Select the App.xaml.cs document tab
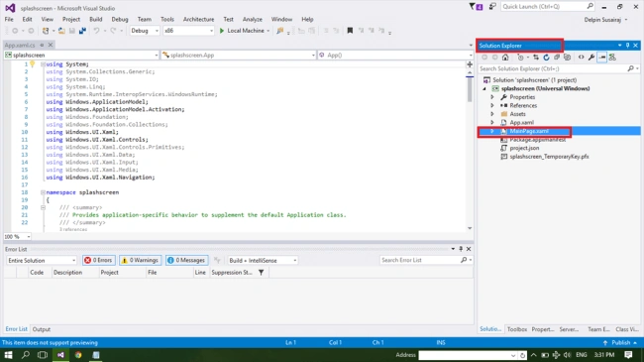Image resolution: width=644 pixels, height=362 pixels. tap(20, 45)
